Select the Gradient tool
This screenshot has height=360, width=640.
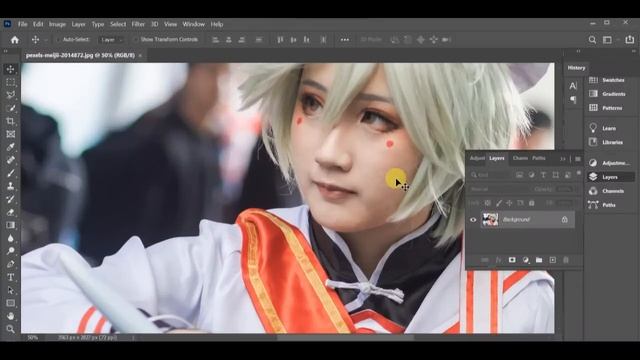coord(11,225)
